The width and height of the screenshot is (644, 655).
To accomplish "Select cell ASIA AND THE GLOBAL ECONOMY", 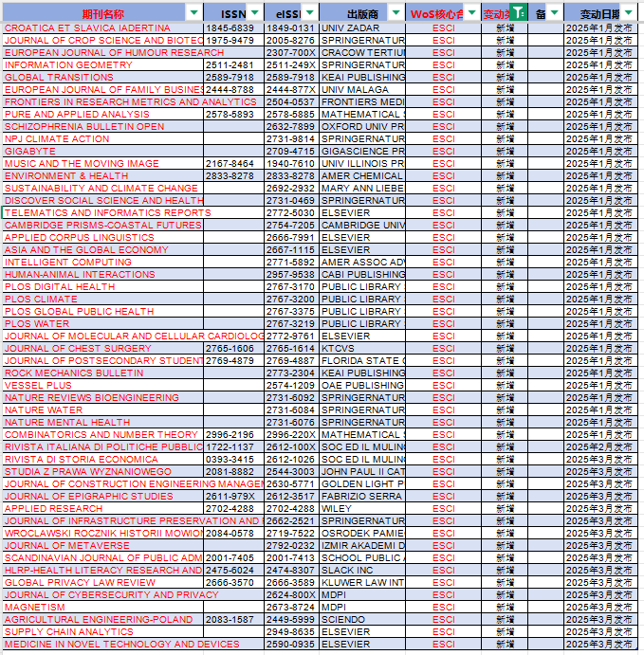I will point(102,250).
